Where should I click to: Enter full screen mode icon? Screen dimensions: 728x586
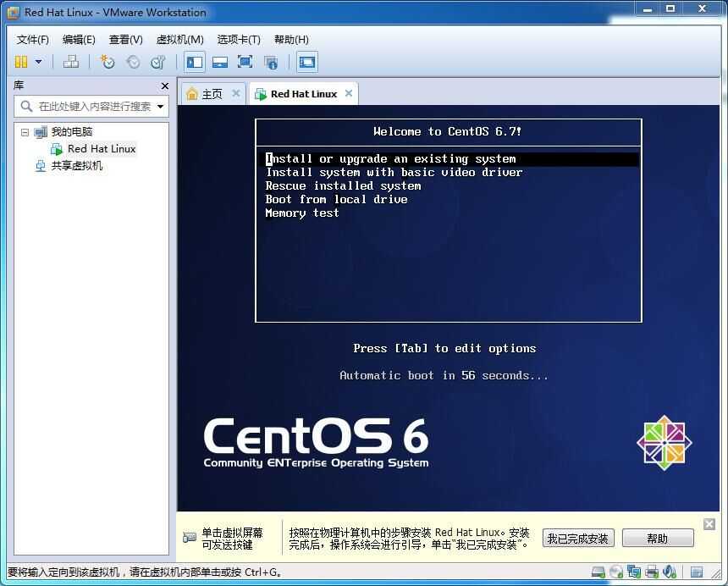[x=245, y=62]
